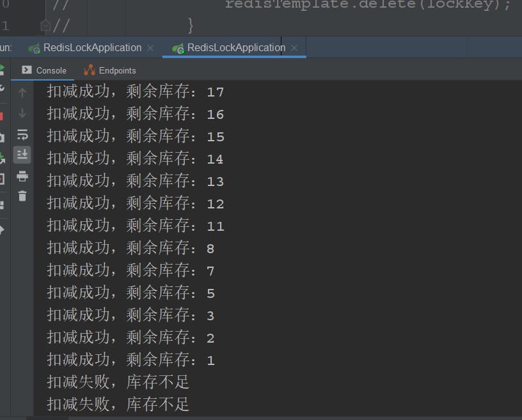Screen dimensions: 522x420
Task: Click first '扣减失败，库存不足' console line
Action: pos(118,382)
